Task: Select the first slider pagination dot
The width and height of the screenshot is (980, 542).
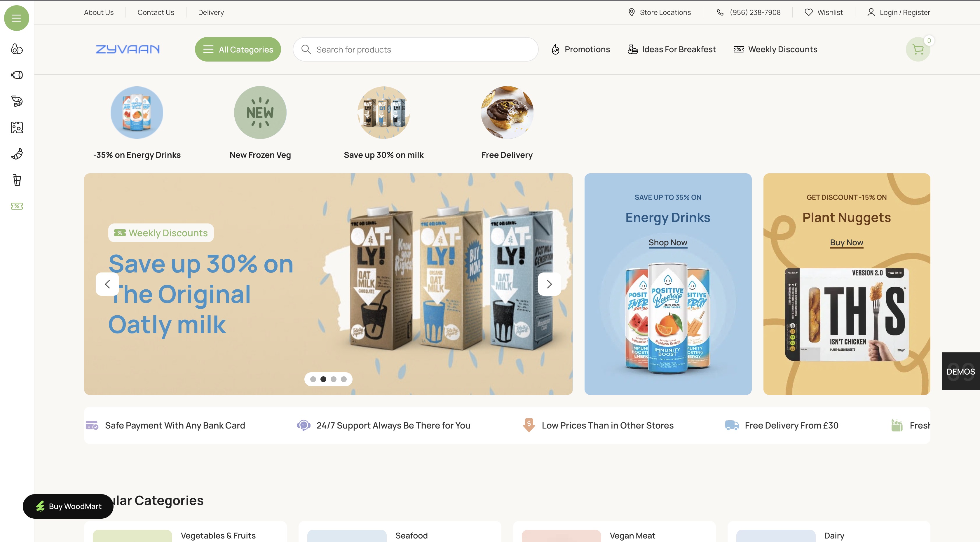Action: pos(313,379)
